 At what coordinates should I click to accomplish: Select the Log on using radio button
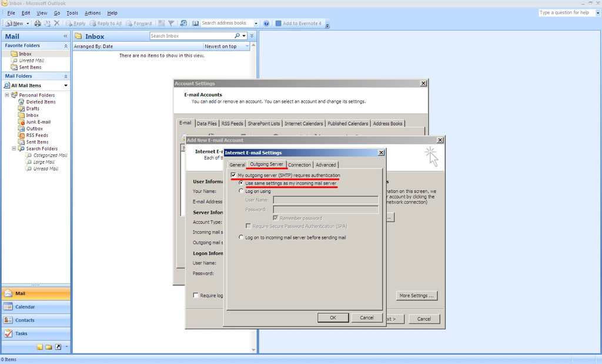coord(240,191)
